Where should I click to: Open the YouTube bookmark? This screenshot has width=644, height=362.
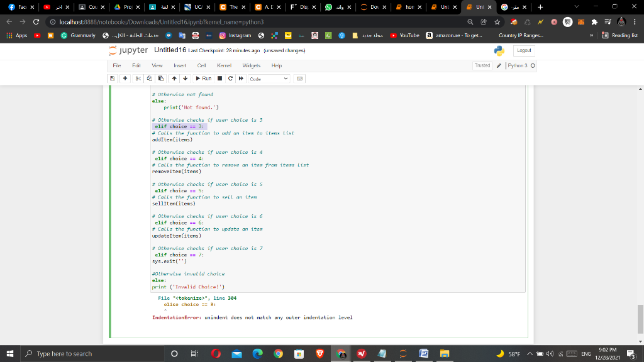coord(405,35)
